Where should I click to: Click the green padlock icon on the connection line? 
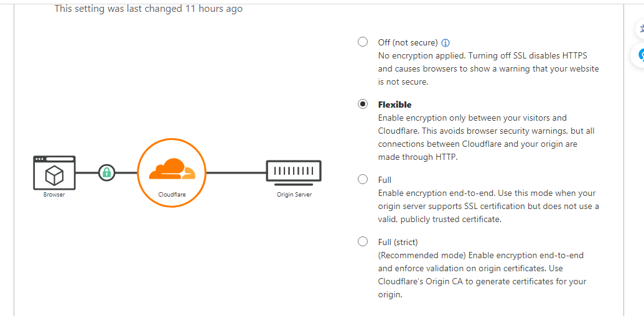pos(107,172)
